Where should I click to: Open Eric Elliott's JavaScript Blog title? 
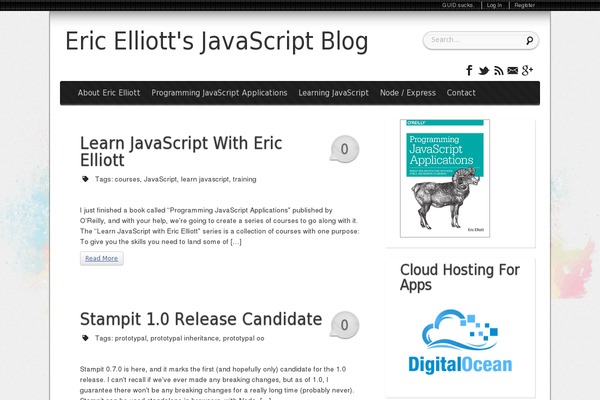click(x=217, y=41)
